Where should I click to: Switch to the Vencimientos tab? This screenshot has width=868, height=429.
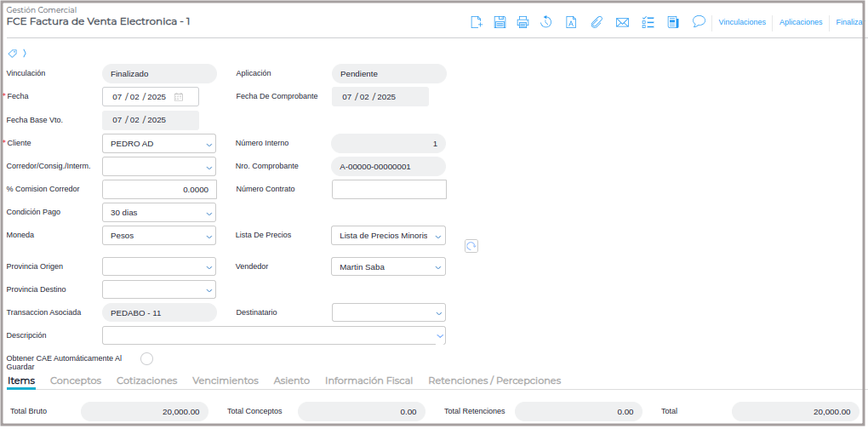(x=226, y=380)
